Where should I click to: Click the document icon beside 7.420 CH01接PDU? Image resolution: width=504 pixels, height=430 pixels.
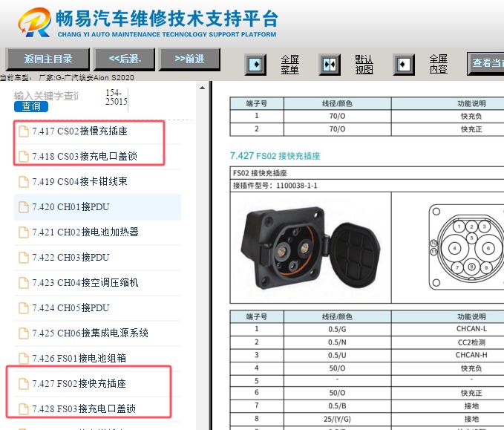click(24, 207)
